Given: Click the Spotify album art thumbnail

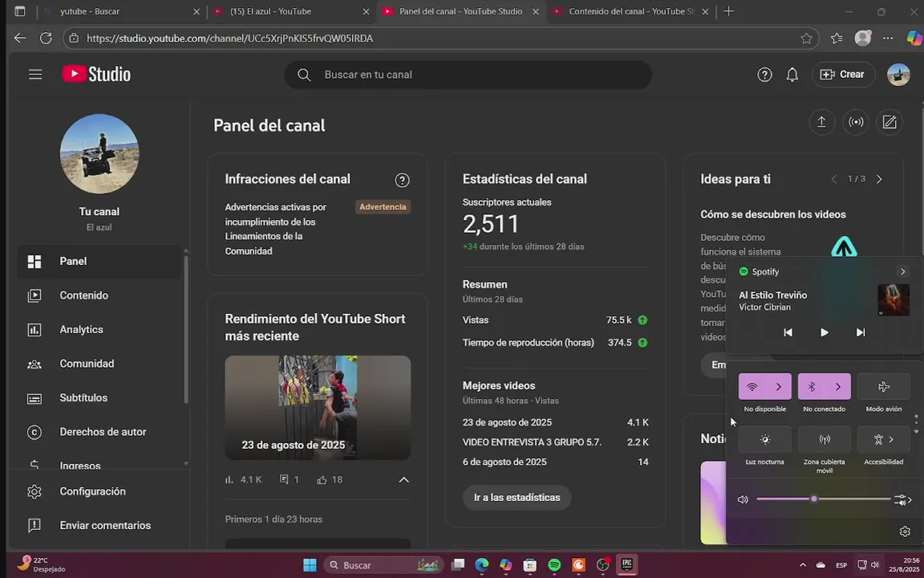Looking at the screenshot, I should pyautogui.click(x=894, y=300).
